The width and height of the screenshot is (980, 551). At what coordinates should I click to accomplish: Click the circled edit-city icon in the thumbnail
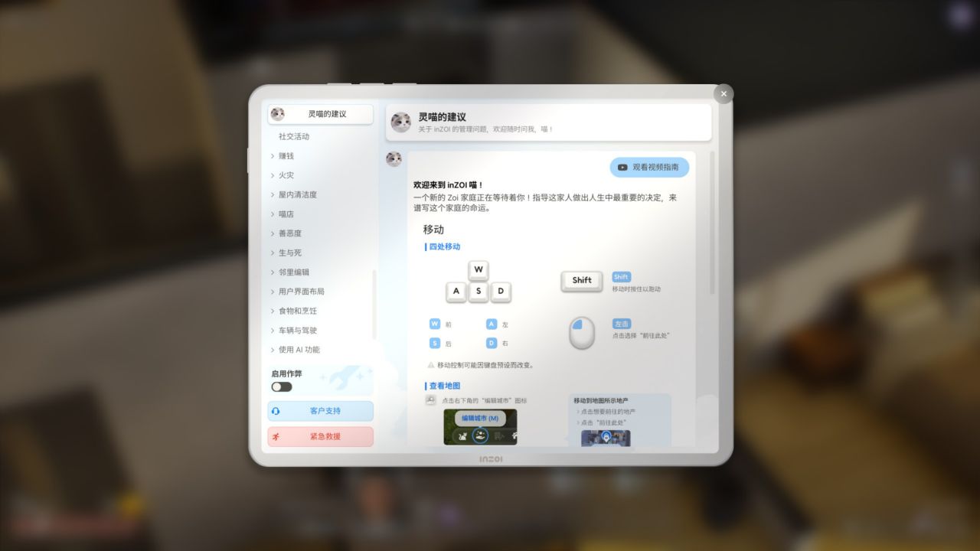pos(480,435)
